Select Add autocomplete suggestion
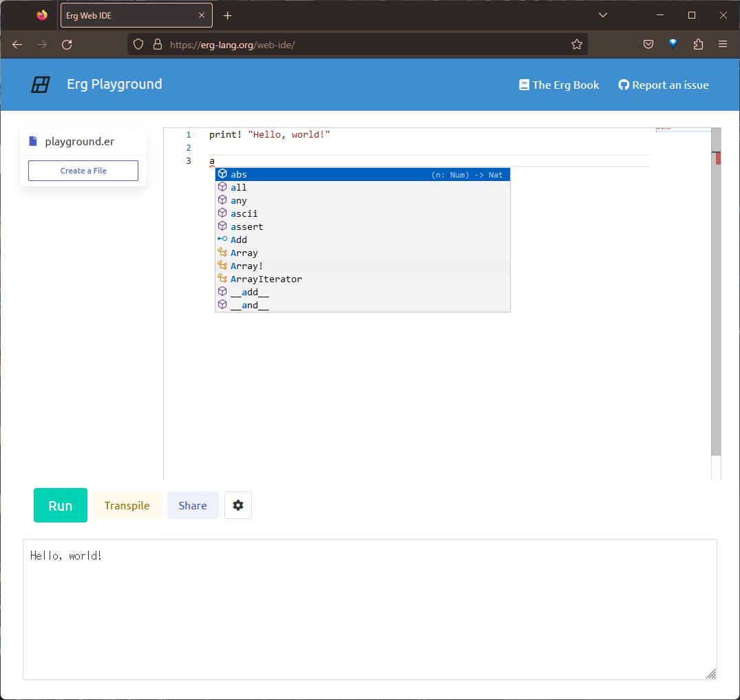This screenshot has height=700, width=740. pyautogui.click(x=363, y=240)
